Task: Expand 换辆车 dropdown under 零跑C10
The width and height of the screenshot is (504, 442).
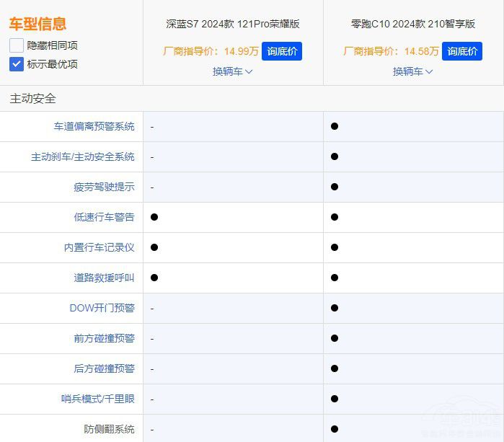Action: pyautogui.click(x=412, y=71)
